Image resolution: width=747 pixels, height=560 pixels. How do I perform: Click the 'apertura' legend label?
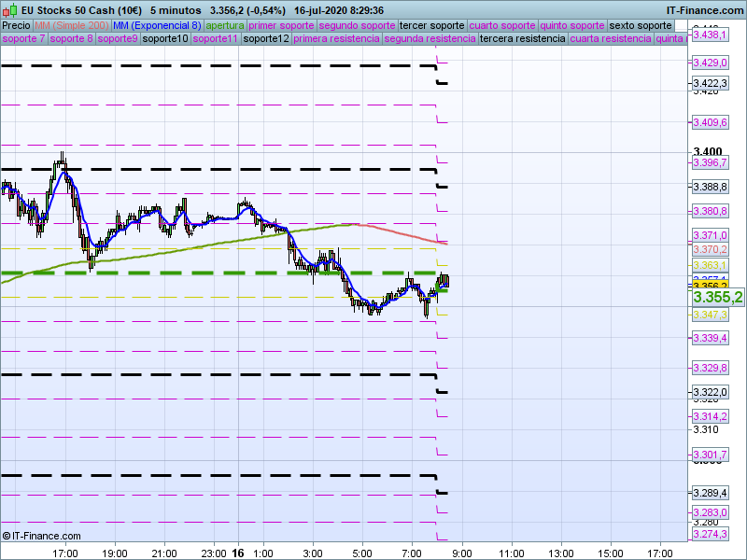225,25
